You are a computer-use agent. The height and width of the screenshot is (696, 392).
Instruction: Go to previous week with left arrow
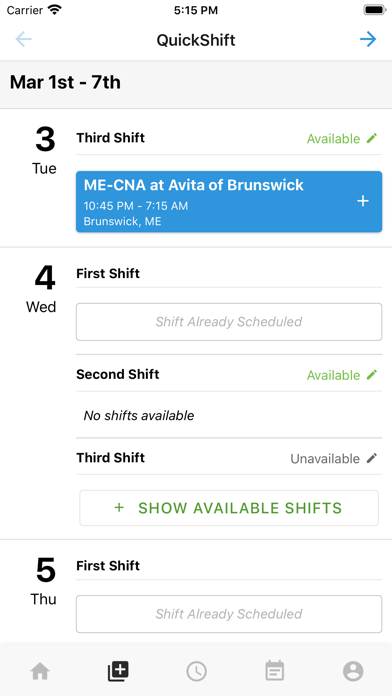(24, 40)
